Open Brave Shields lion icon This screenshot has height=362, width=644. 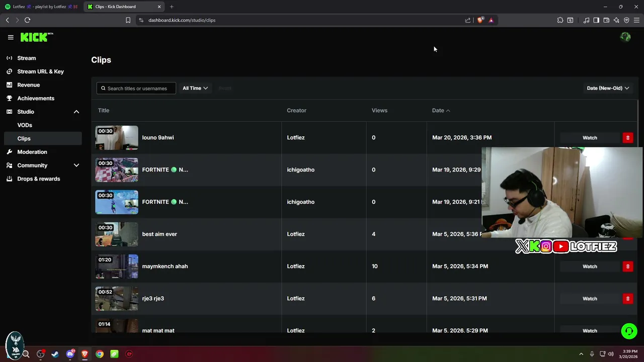tap(480, 20)
